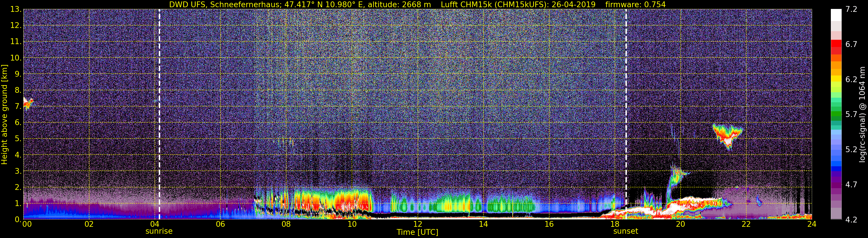
Task: Click the y-axis tick label 5
Action: click(x=18, y=139)
